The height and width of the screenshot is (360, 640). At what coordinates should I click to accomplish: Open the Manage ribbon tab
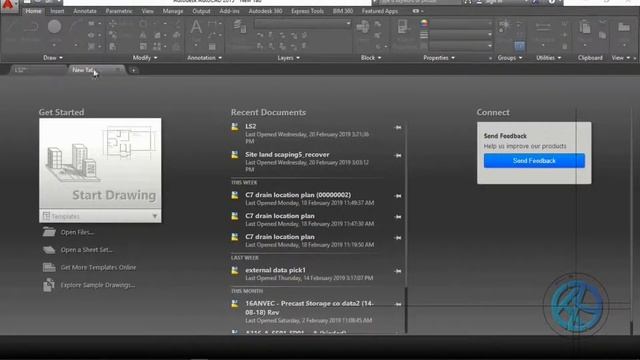[173, 11]
